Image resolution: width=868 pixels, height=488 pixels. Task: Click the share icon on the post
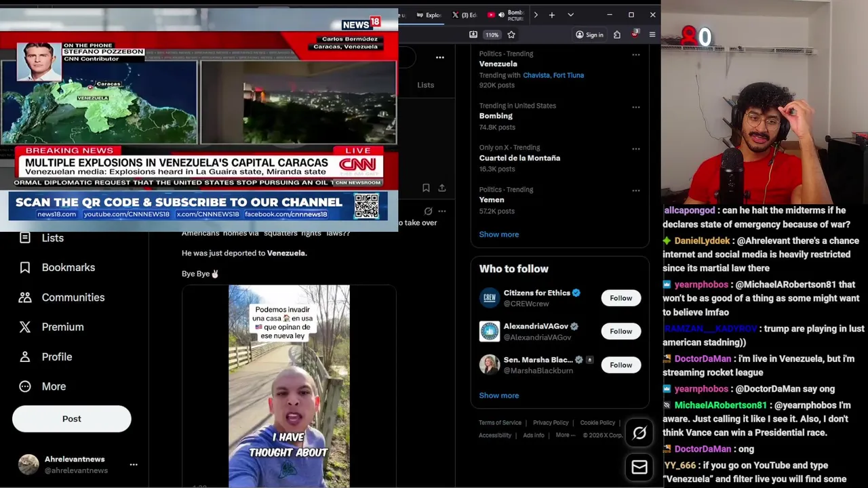(x=441, y=188)
